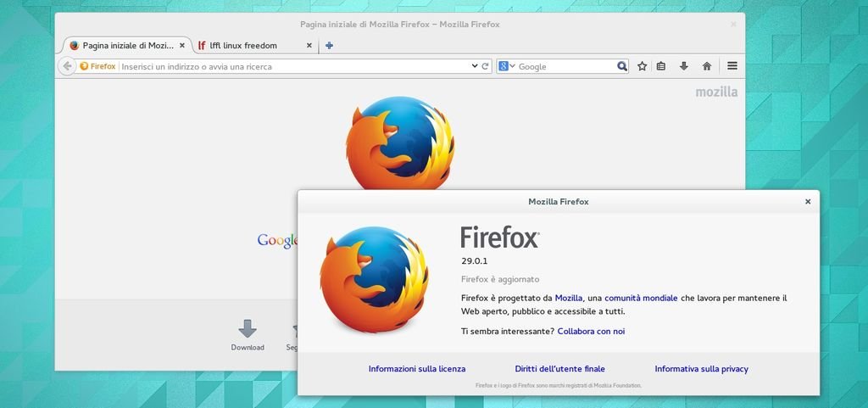Image resolution: width=868 pixels, height=408 pixels.
Task: Close the lffl linux freedom tab
Action: (309, 46)
